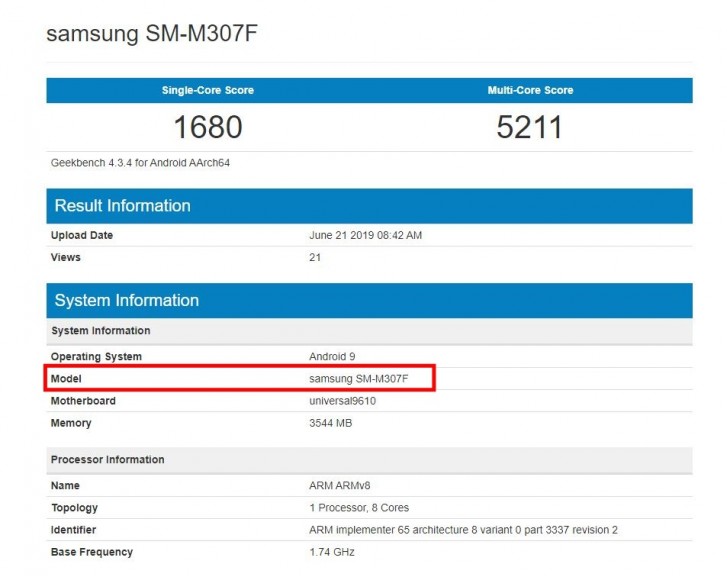The image size is (727, 576).
Task: Click the 3544 MB memory value
Action: click(x=331, y=423)
